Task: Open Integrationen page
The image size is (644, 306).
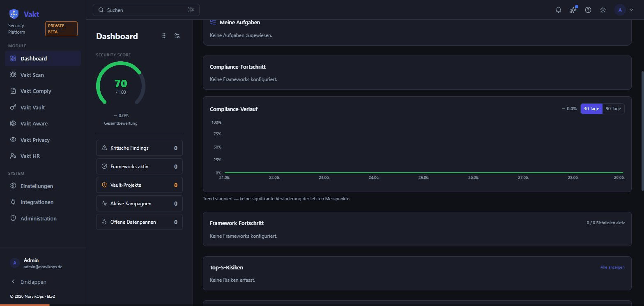Action: pos(43,202)
